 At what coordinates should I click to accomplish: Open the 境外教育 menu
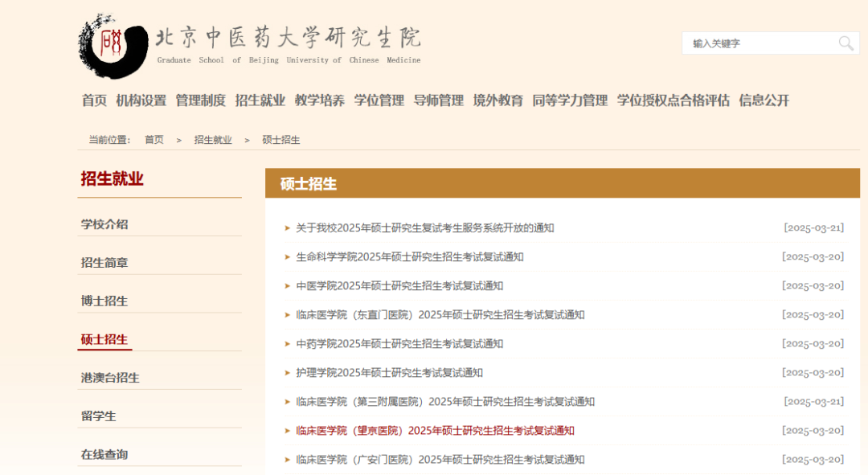click(498, 100)
